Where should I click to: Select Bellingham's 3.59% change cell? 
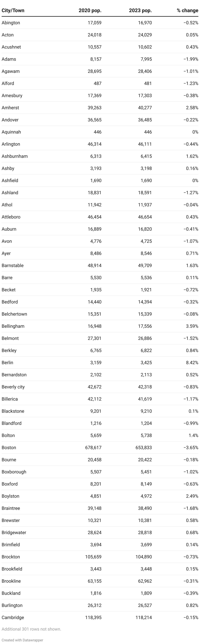192,326
